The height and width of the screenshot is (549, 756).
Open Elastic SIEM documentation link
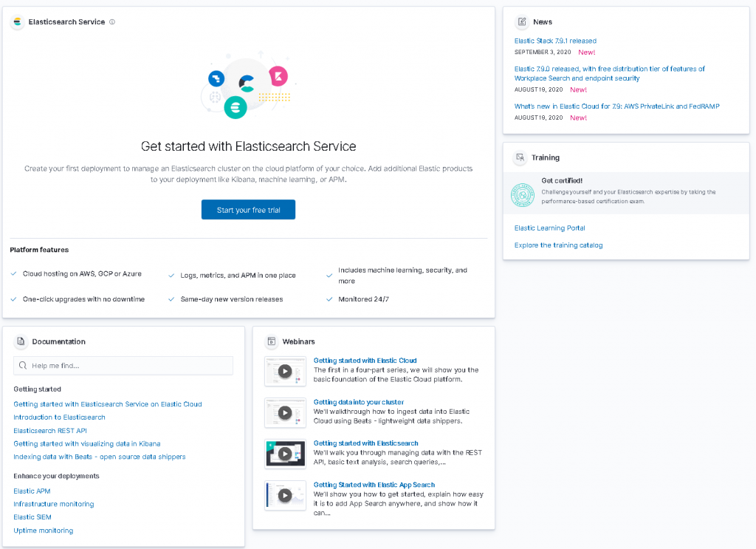coord(32,516)
